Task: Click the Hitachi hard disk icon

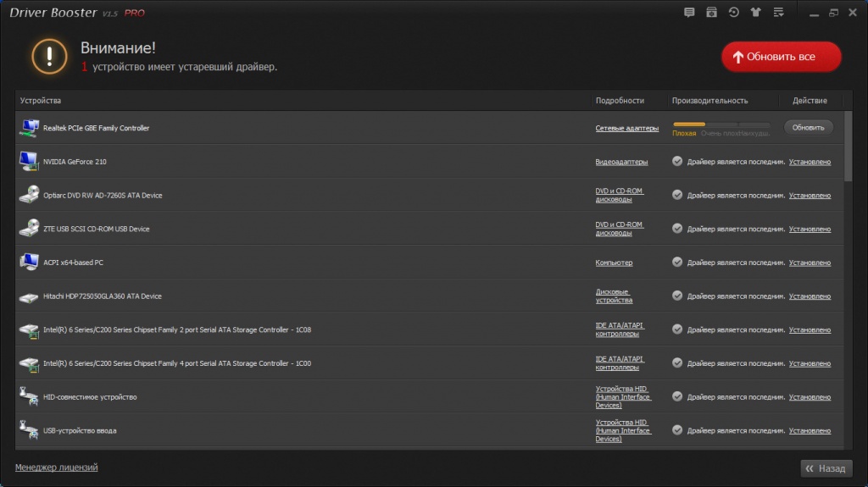Action: click(29, 297)
